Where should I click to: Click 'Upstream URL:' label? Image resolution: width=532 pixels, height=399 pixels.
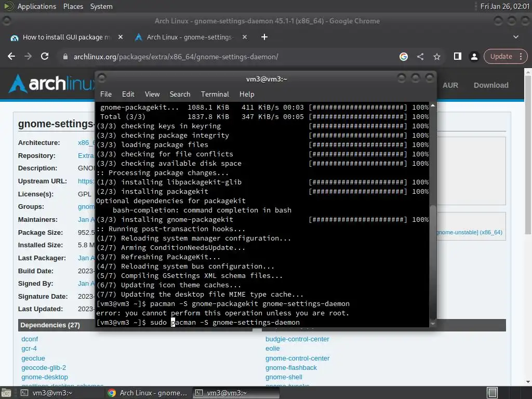43,181
